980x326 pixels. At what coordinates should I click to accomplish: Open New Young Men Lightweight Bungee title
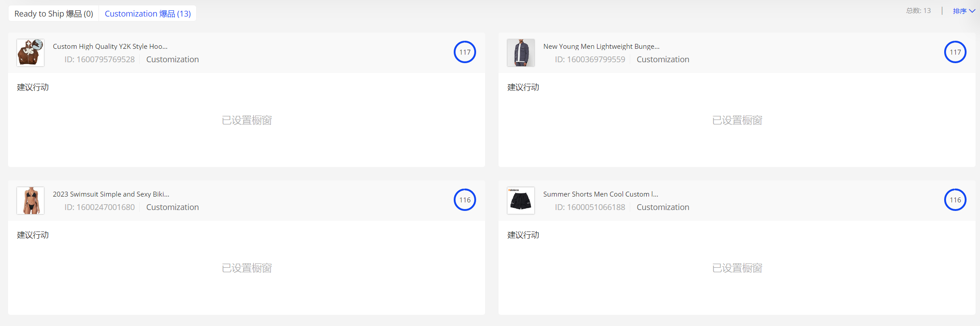click(x=601, y=46)
